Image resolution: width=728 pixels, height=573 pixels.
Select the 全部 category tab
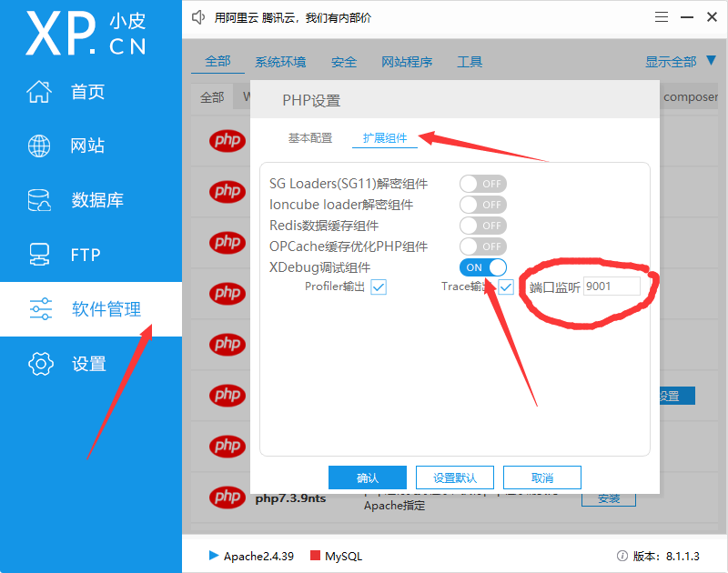coord(217,61)
